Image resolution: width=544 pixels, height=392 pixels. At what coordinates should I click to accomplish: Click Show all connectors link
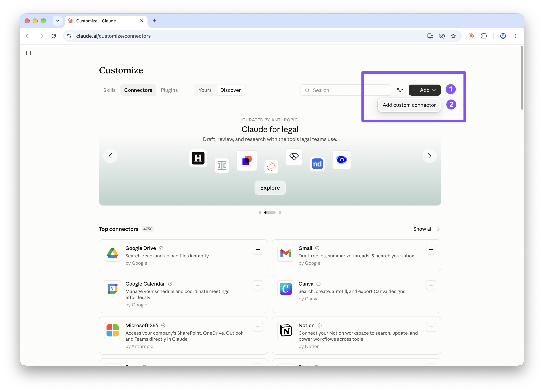(426, 229)
